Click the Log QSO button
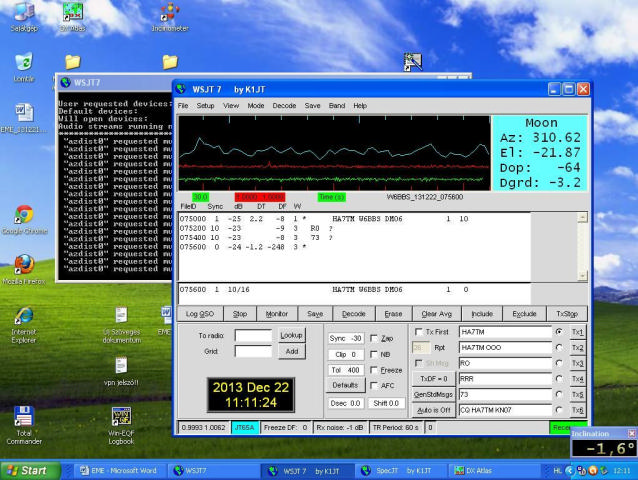The height and width of the screenshot is (480, 638). (x=200, y=314)
